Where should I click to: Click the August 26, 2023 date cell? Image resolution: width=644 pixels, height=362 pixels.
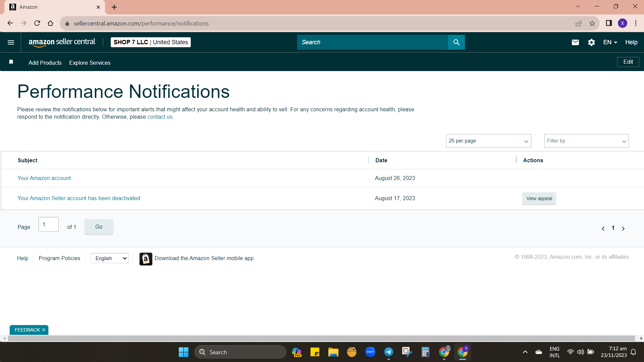tap(395, 178)
